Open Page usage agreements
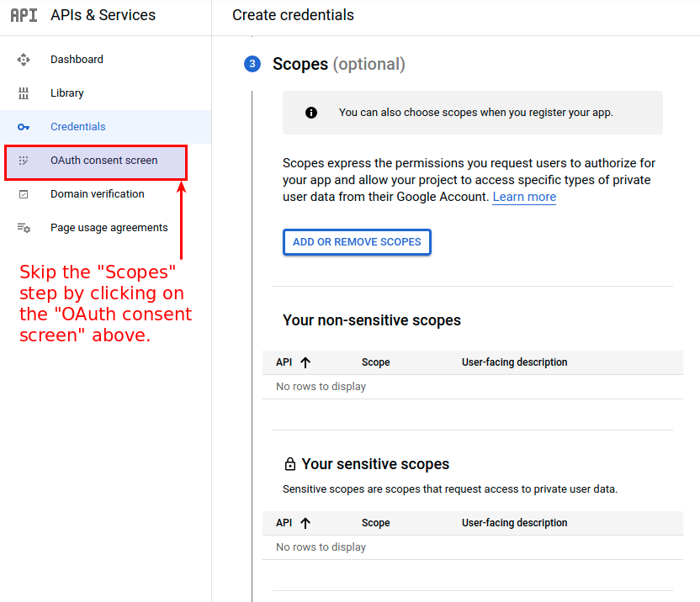The width and height of the screenshot is (700, 602). tap(106, 228)
